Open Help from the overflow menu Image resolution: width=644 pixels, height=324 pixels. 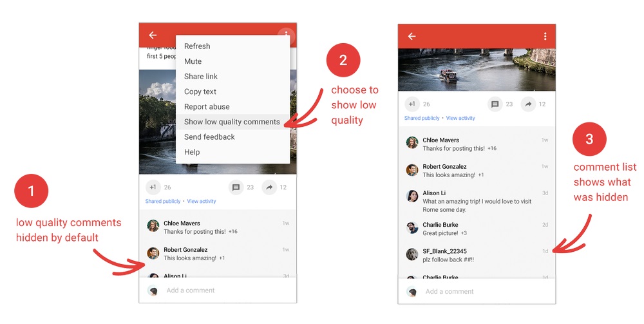[233, 152]
